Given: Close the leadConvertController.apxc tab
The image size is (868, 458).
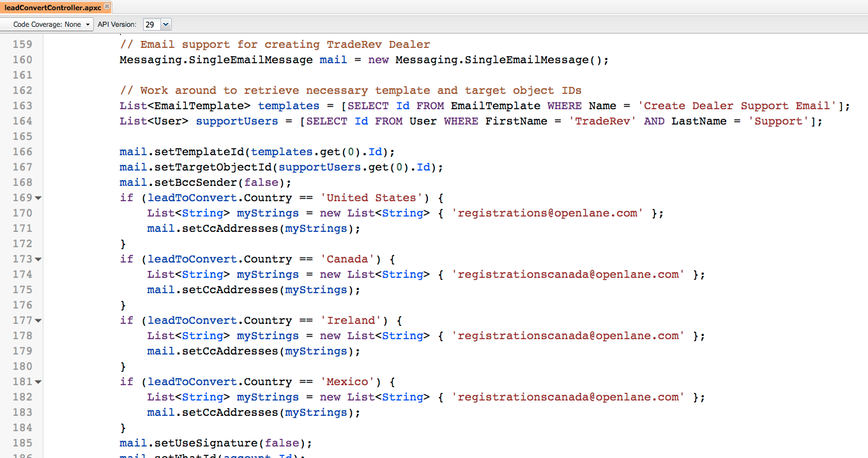Looking at the screenshot, I should (x=106, y=7).
